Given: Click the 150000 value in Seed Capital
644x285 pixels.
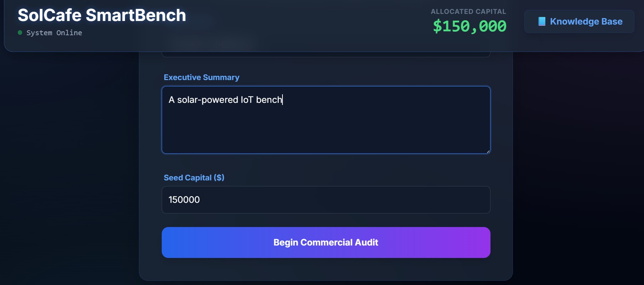Looking at the screenshot, I should [184, 200].
